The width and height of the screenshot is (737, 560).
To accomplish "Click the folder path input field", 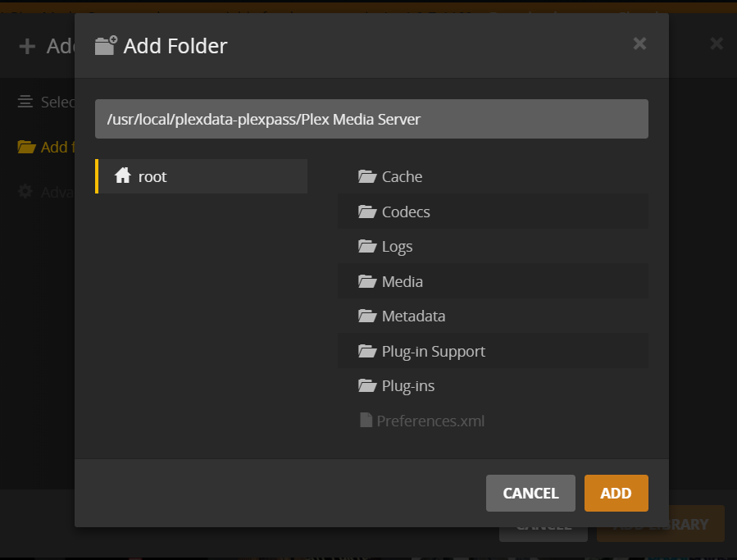I will tap(371, 120).
